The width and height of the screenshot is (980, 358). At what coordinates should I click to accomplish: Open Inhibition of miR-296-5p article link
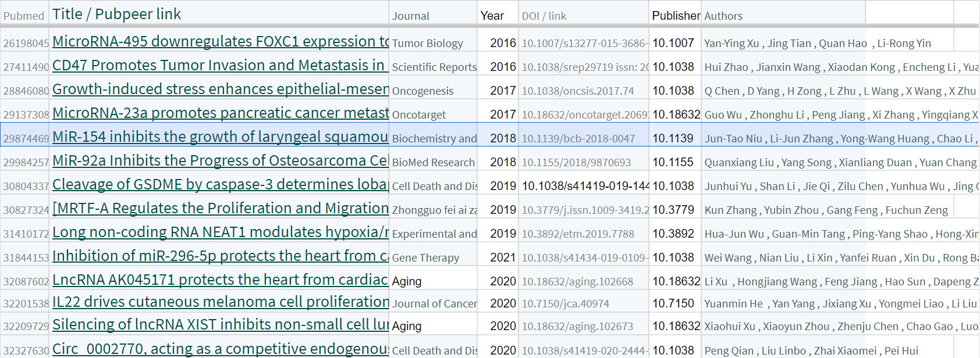220,256
